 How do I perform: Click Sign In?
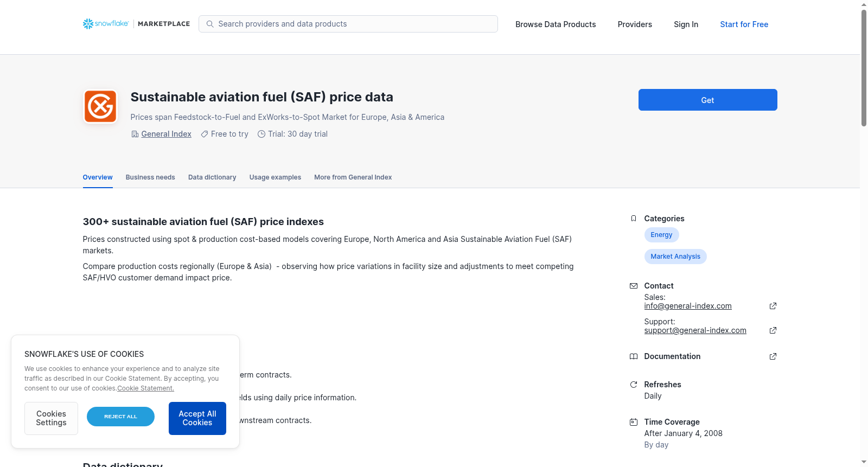point(686,24)
